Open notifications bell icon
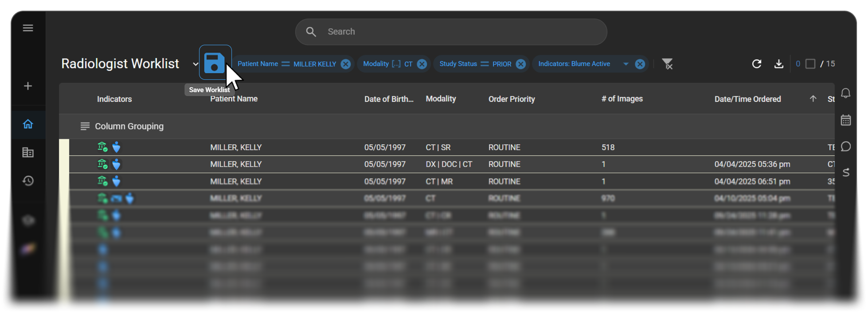 (x=846, y=93)
